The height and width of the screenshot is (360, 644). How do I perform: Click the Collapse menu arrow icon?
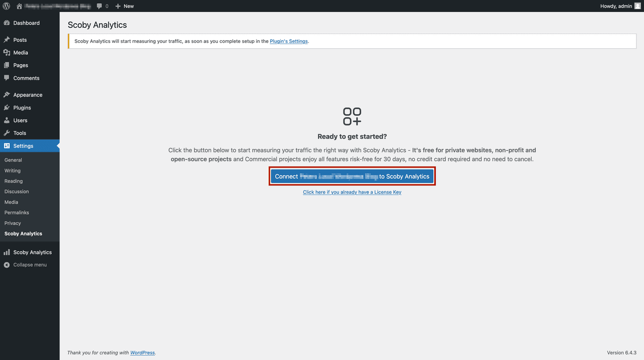(x=6, y=265)
